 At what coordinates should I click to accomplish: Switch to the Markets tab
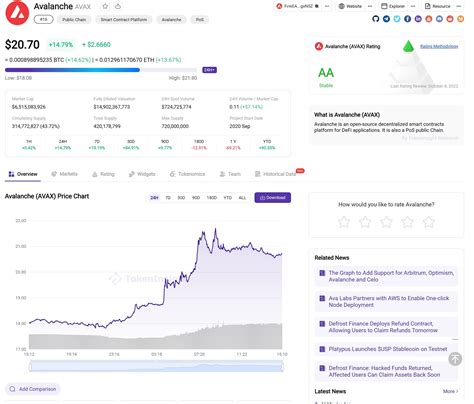(x=64, y=174)
